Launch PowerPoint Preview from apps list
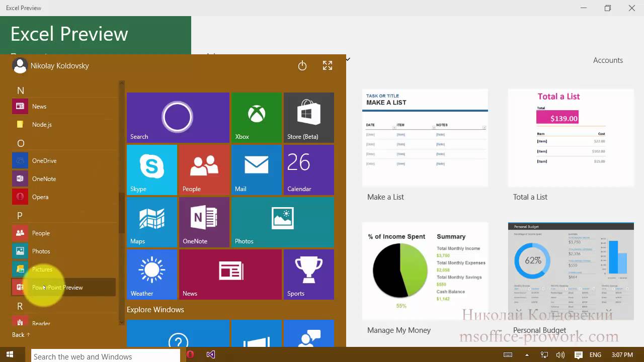 (64, 288)
